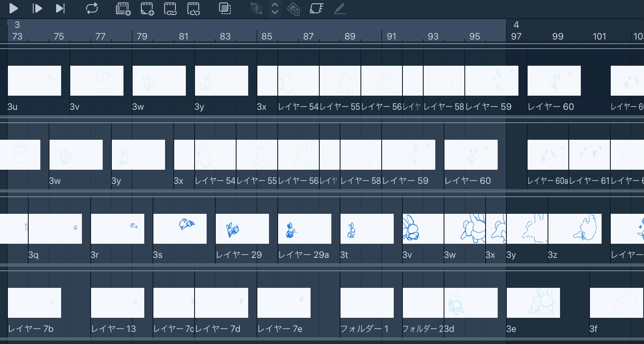Click the light table icon
Image resolution: width=644 pixels, height=344 pixels.
(317, 9)
